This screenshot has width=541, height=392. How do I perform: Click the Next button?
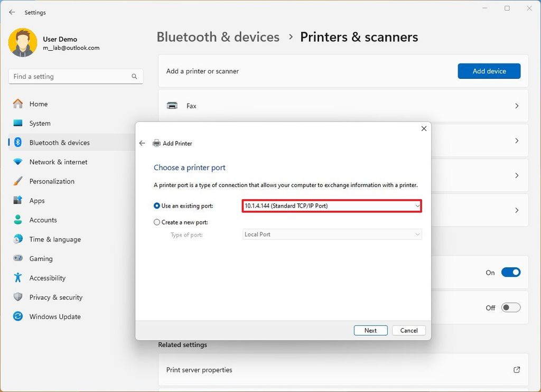point(370,330)
